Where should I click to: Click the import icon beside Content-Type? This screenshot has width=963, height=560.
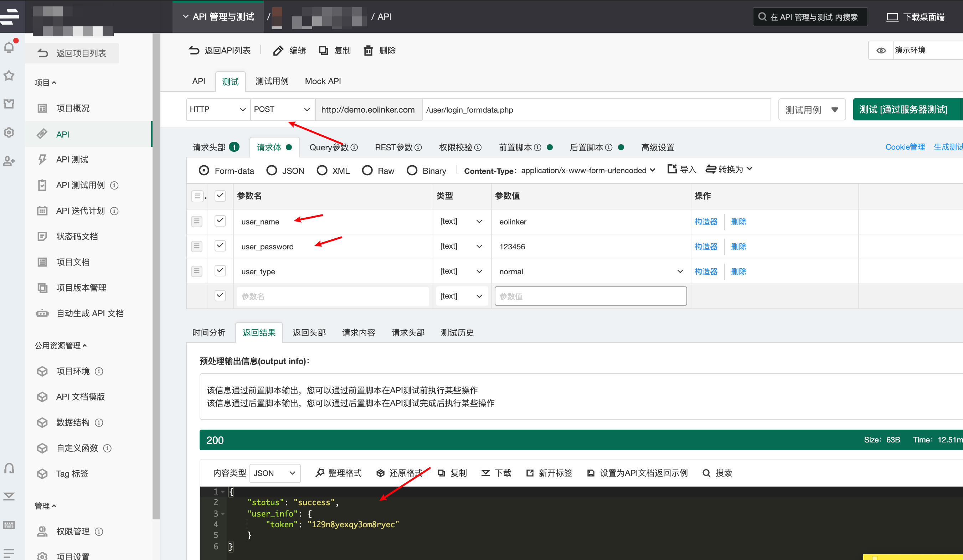672,169
